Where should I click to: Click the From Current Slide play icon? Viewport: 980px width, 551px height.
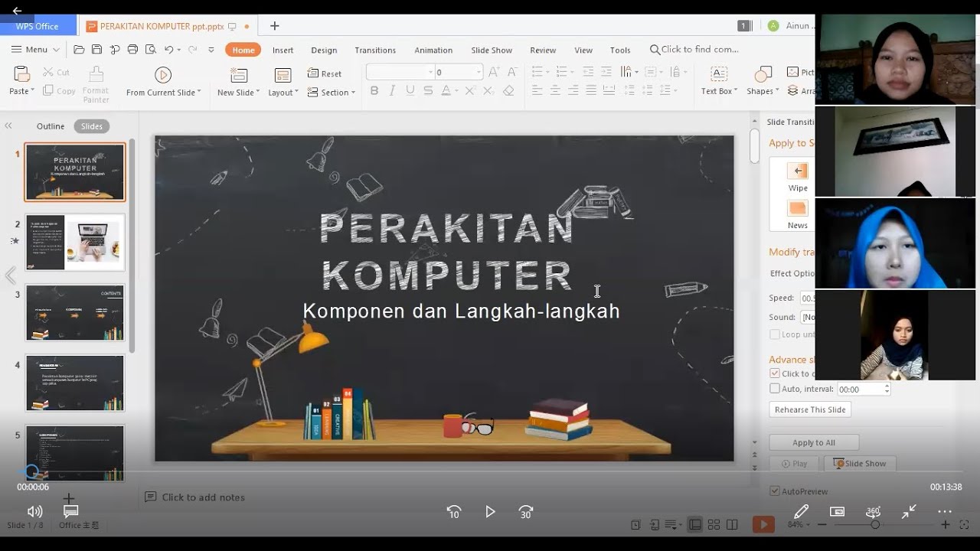(163, 75)
